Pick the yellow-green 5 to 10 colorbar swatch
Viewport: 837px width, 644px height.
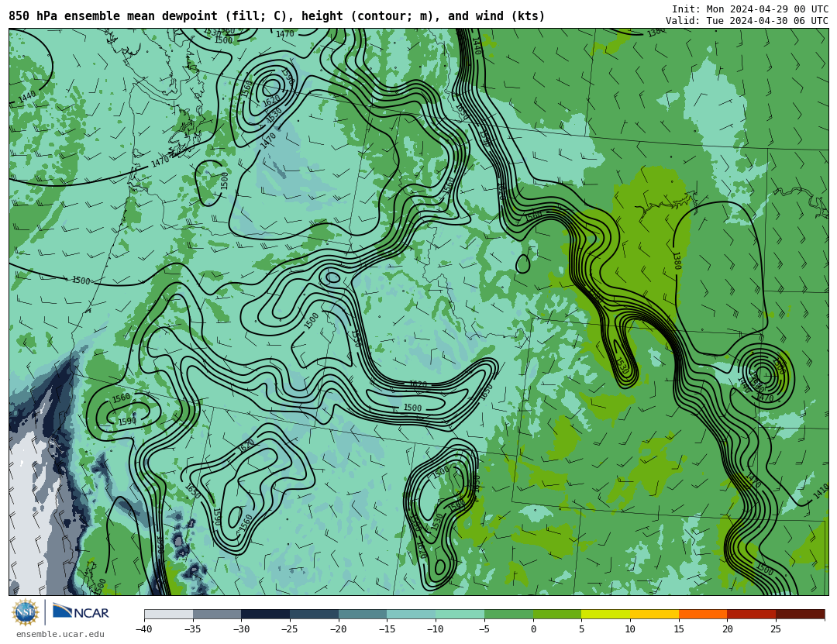click(x=606, y=614)
